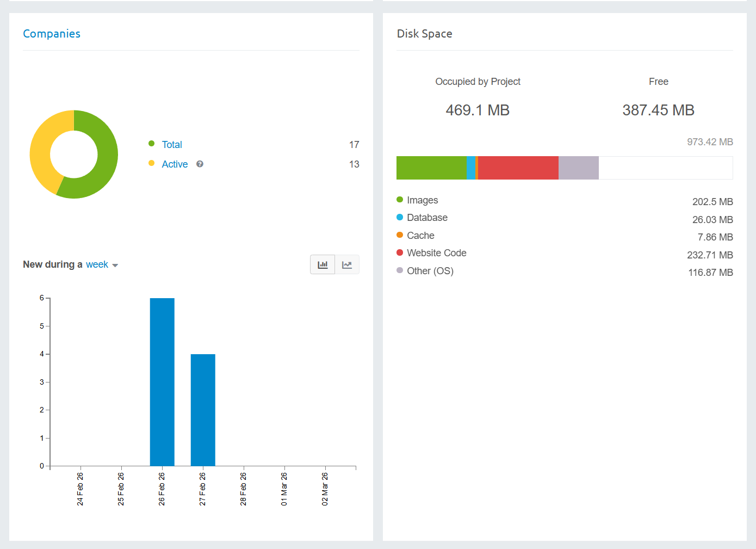Open the Active companies link
The image size is (756, 549).
click(x=175, y=164)
